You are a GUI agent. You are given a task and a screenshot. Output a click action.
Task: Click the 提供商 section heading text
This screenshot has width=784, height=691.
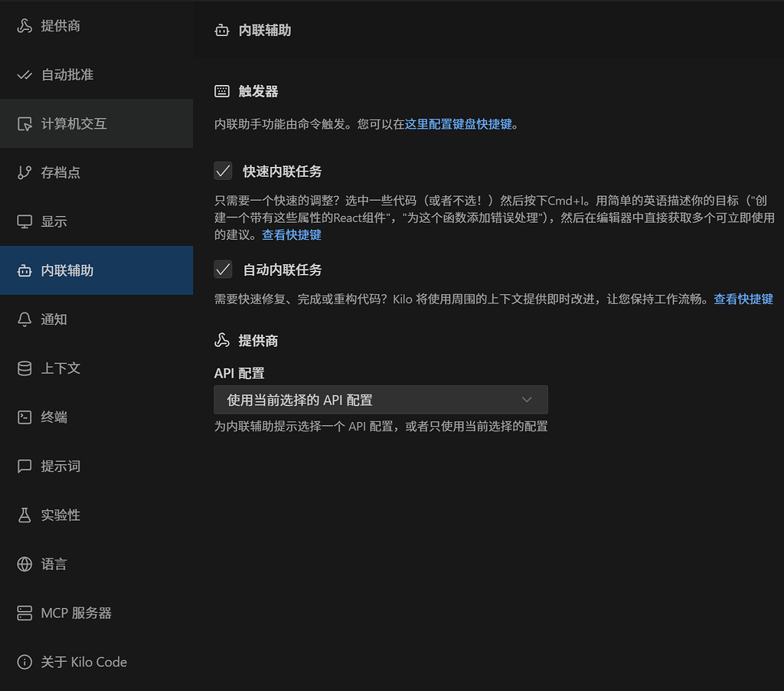pyautogui.click(x=259, y=341)
